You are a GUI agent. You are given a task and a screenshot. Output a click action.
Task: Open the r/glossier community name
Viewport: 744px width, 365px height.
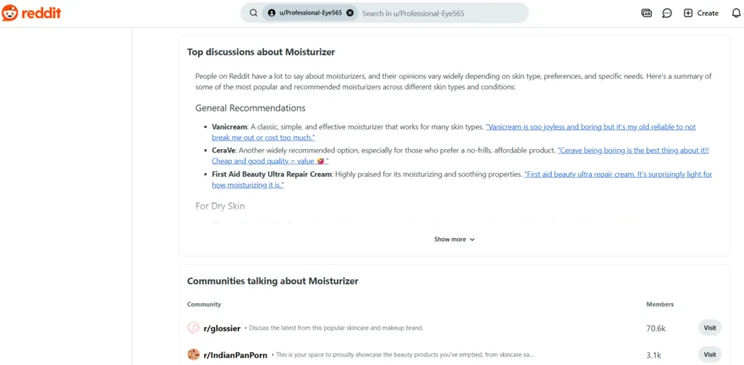[x=222, y=328]
